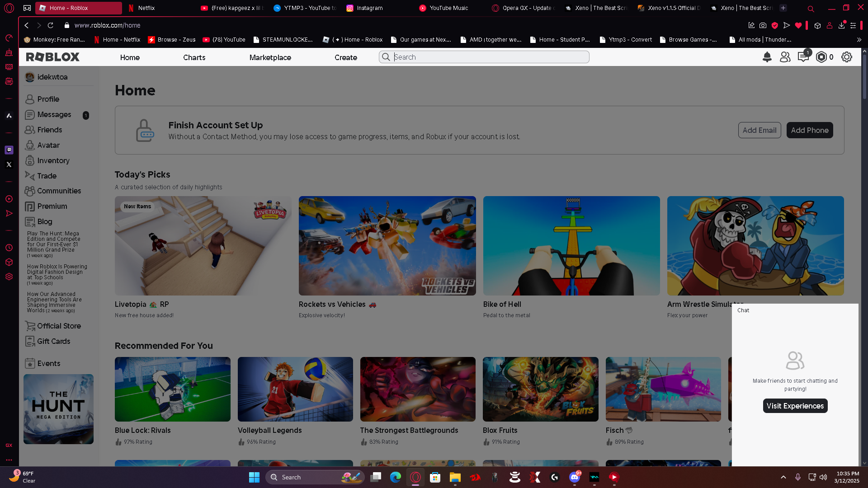This screenshot has width=868, height=488.
Task: Open the Bike of Hell thumbnail
Action: pos(571,246)
